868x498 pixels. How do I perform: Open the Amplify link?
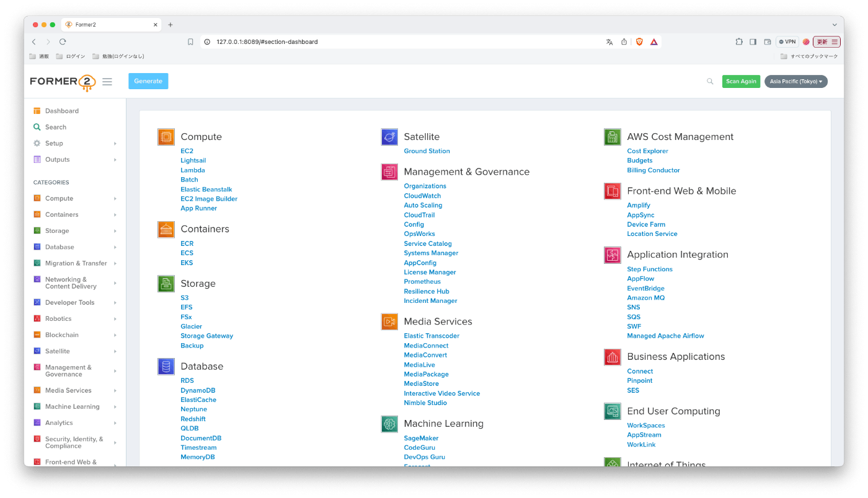pyautogui.click(x=639, y=206)
